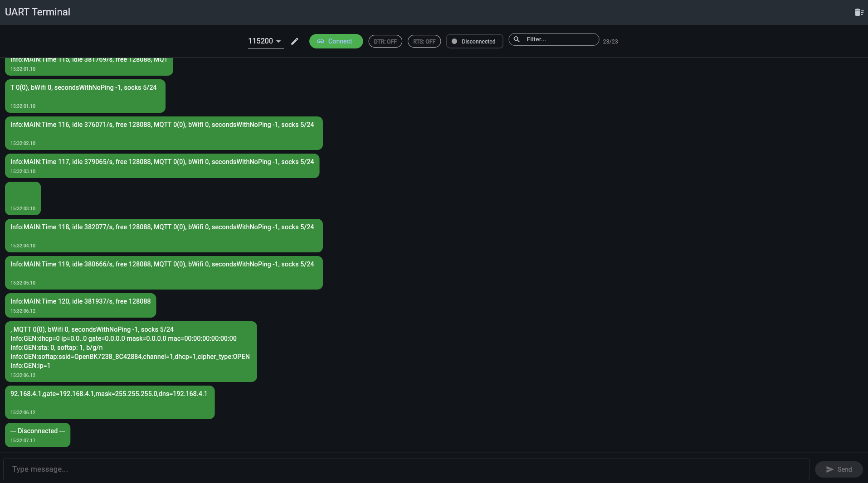Click the pencil edit baud rate icon
Viewport: 868px width, 483px height.
pyautogui.click(x=295, y=41)
